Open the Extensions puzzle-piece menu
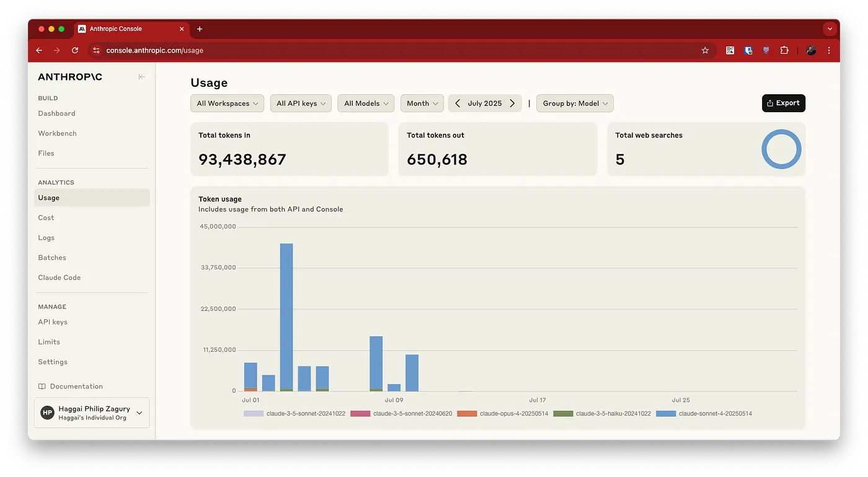868x477 pixels. coord(784,51)
